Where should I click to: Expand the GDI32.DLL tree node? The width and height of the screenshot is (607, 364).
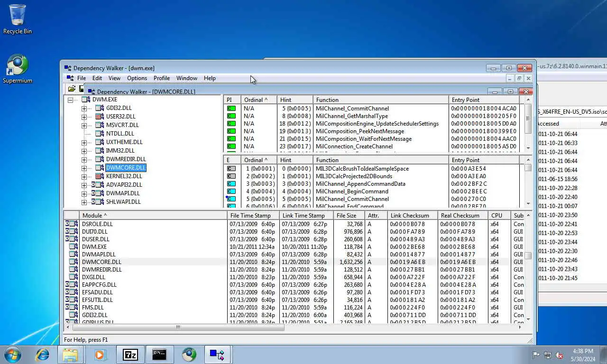tap(84, 109)
